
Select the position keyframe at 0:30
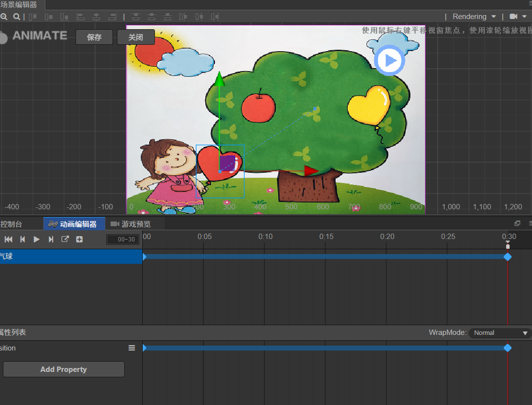[508, 348]
